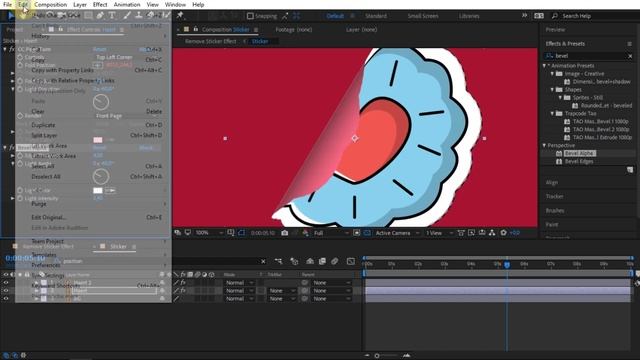The height and width of the screenshot is (360, 640).
Task: Click the zoom out mountain icon in timeline
Action: click(367, 356)
